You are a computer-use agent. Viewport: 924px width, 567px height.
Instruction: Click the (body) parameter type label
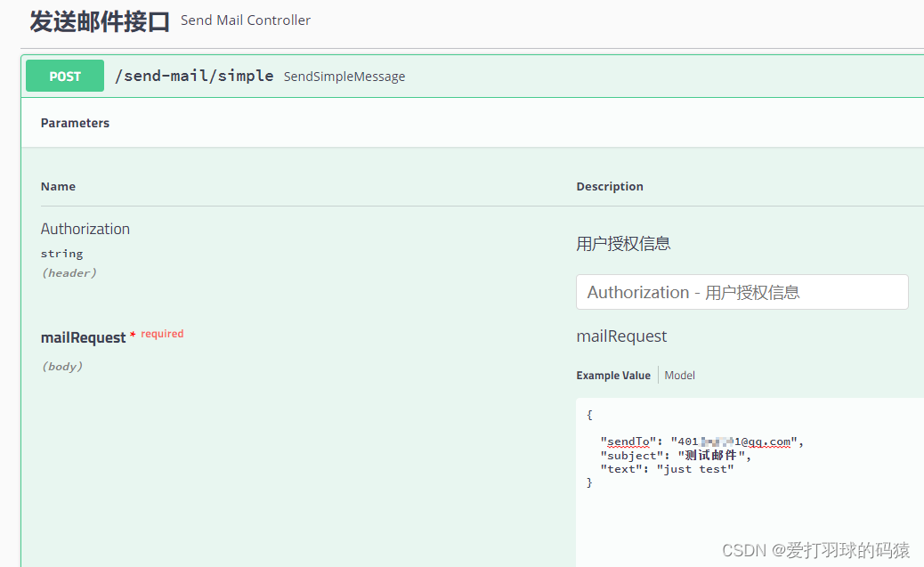(61, 366)
